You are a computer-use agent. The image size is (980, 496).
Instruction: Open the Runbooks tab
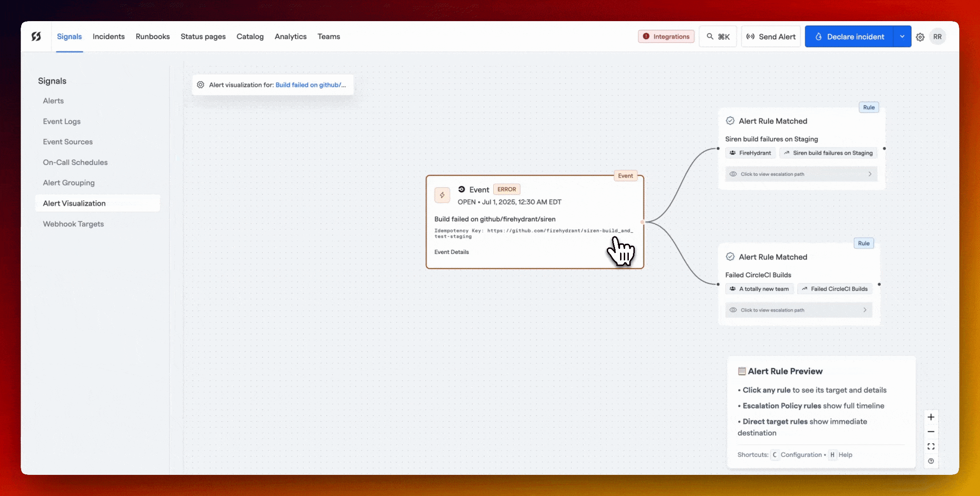tap(153, 37)
